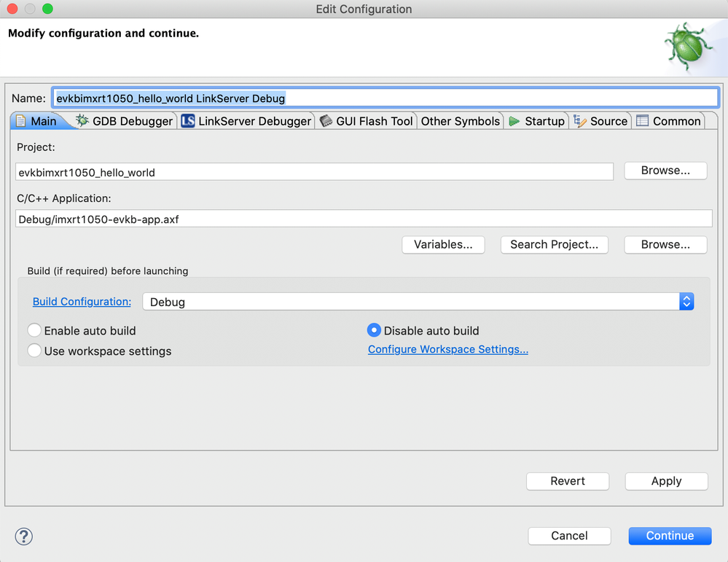Image resolution: width=728 pixels, height=562 pixels.
Task: Click the GUI Flash Tool chip icon
Action: coord(326,121)
